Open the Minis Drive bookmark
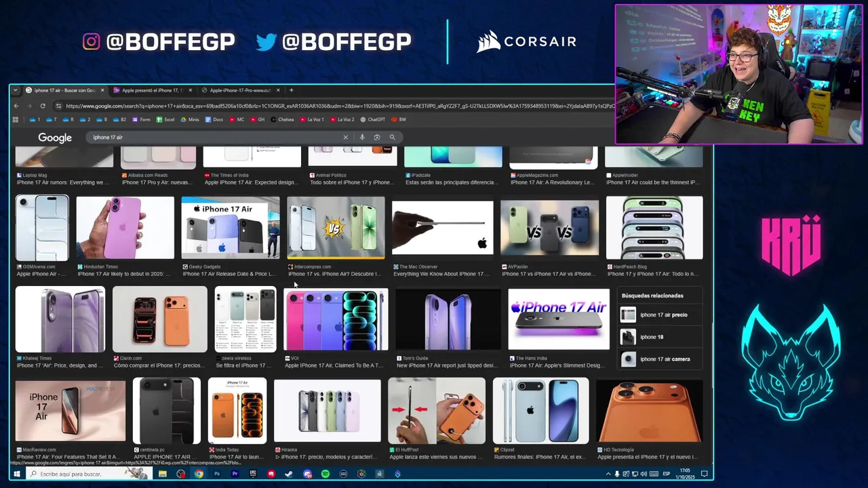Viewport: 868px width, 488px height. click(x=190, y=119)
